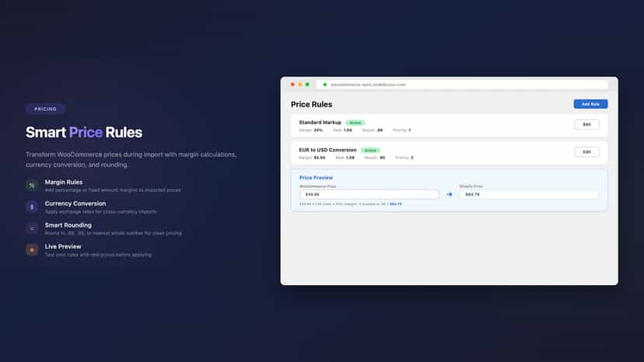Click the Shopify Price output field
Image resolution: width=644 pixels, height=362 pixels.
tap(529, 194)
